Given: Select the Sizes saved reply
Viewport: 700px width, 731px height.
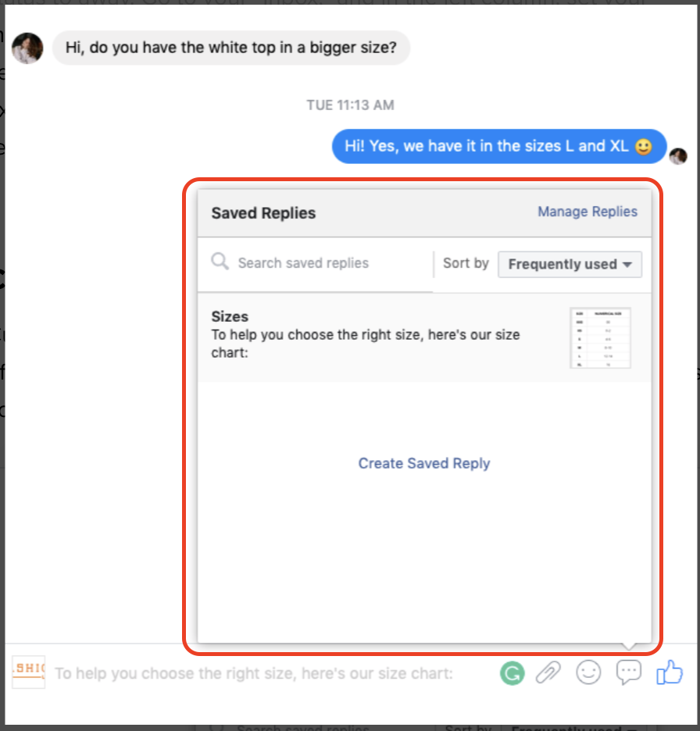Looking at the screenshot, I should tap(424, 337).
